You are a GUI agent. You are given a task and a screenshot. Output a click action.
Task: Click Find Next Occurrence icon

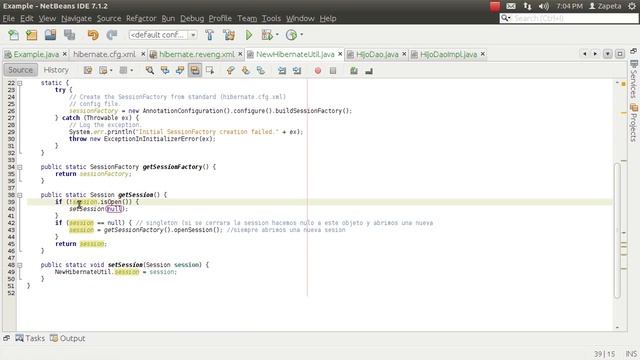pyautogui.click(x=180, y=71)
